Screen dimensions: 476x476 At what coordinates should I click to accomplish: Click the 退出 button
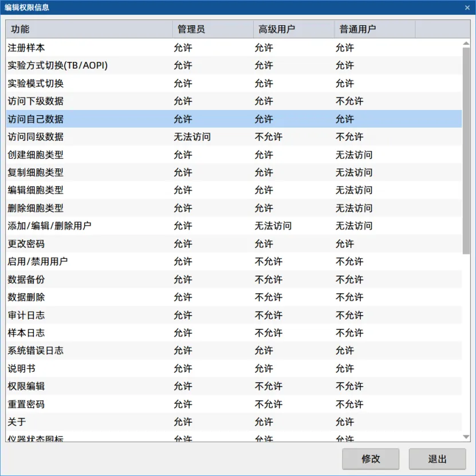tap(437, 459)
